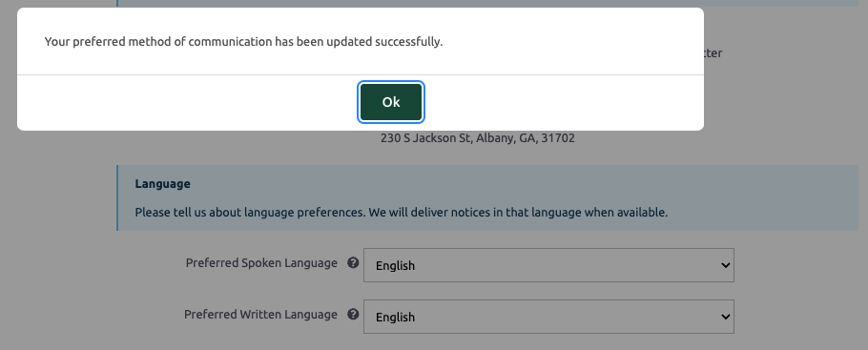Click the partially hidden text right of dialog

pos(713,53)
